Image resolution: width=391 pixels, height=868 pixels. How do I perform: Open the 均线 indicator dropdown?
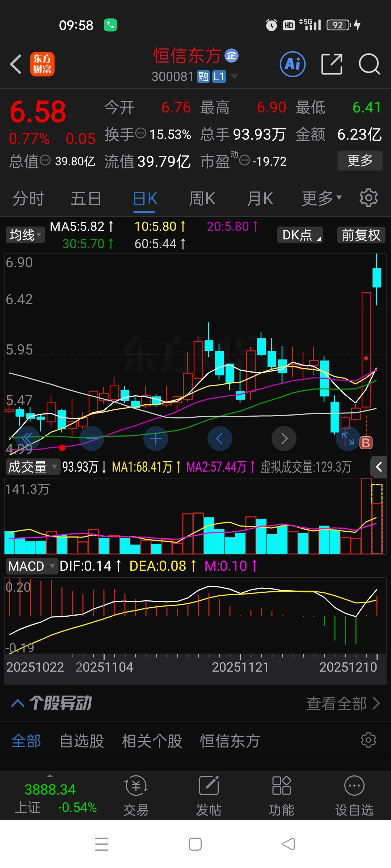tap(25, 235)
